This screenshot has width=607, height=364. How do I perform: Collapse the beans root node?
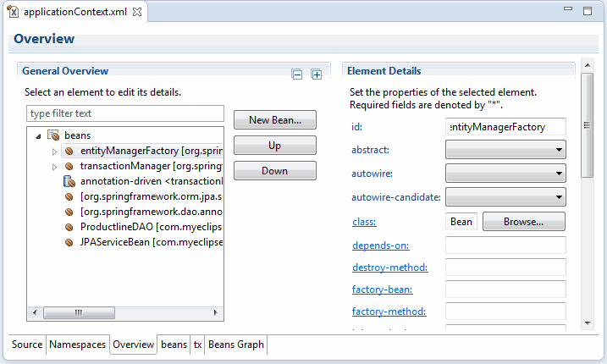(x=38, y=136)
